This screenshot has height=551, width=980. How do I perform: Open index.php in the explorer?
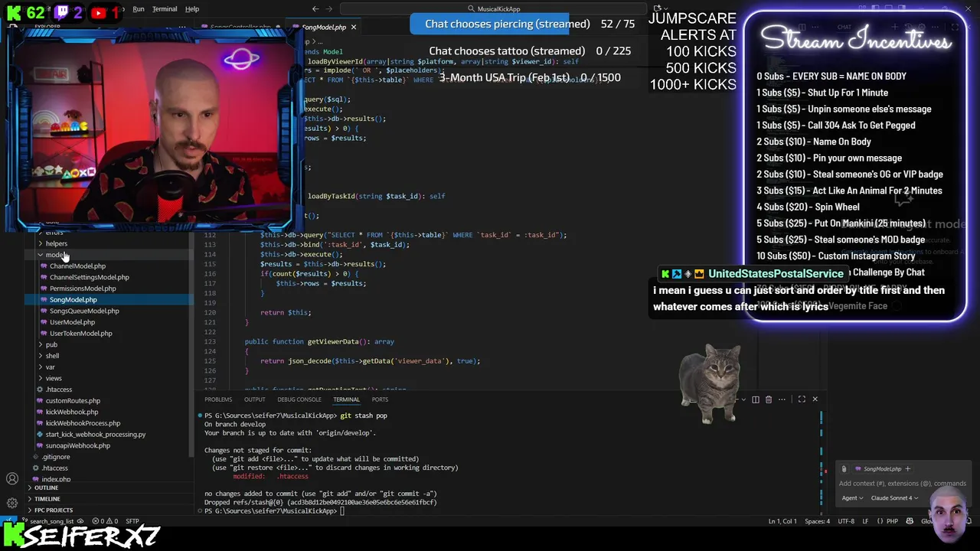(56, 479)
